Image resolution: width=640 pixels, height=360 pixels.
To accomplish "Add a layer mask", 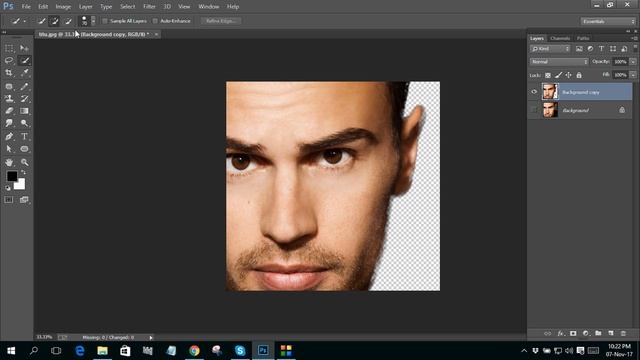I will coord(573,333).
